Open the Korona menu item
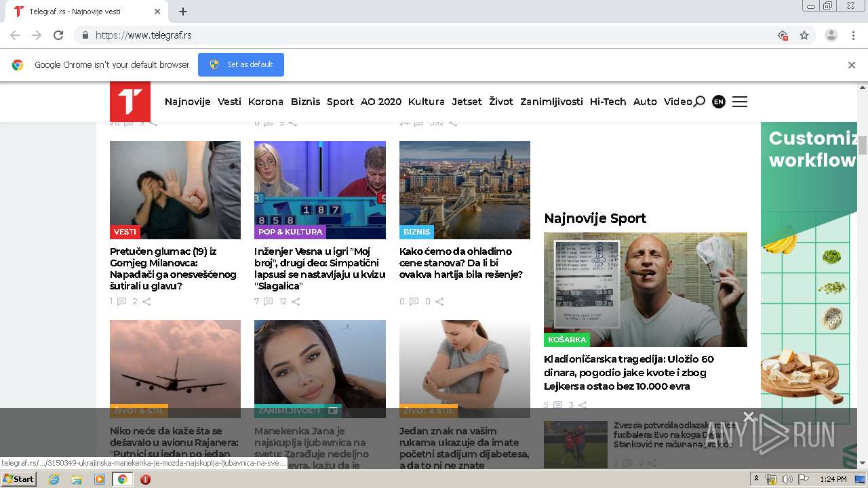This screenshot has height=488, width=868. (266, 102)
